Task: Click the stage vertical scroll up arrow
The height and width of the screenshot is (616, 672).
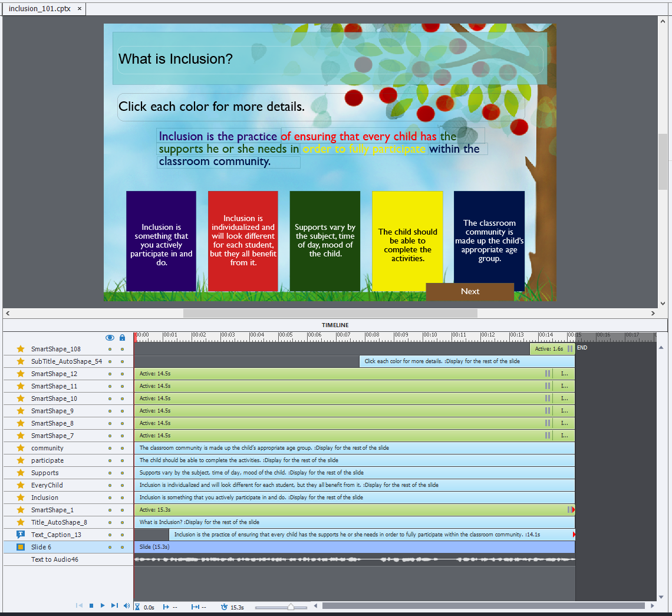Action: 663,21
